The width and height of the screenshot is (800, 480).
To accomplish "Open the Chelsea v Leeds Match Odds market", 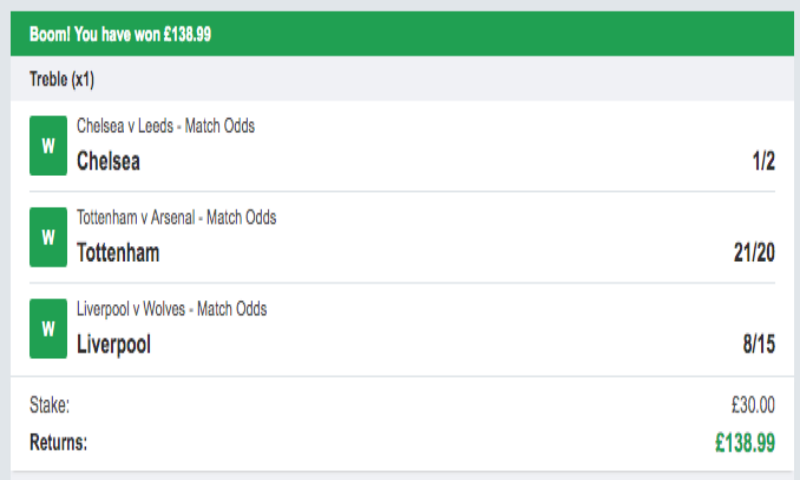I will click(x=165, y=126).
